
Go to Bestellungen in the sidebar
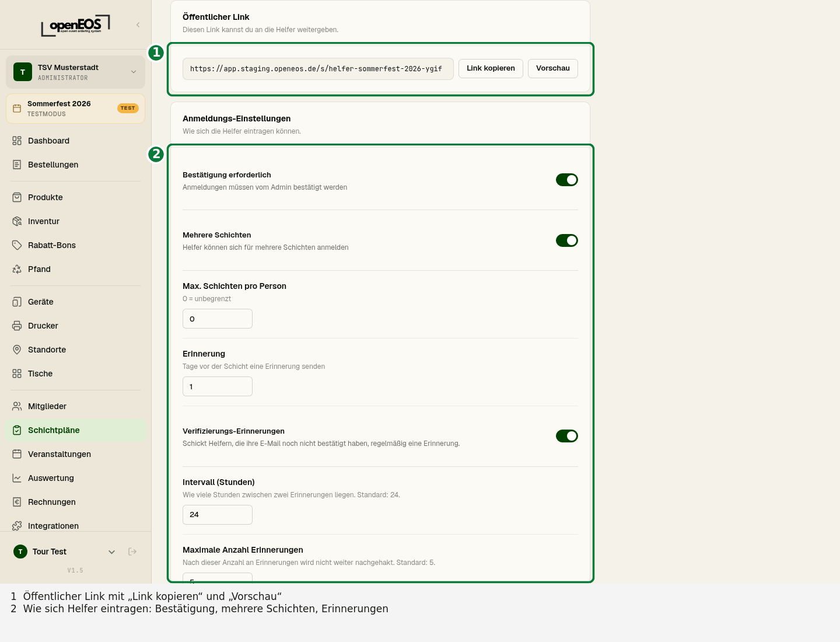[76, 165]
